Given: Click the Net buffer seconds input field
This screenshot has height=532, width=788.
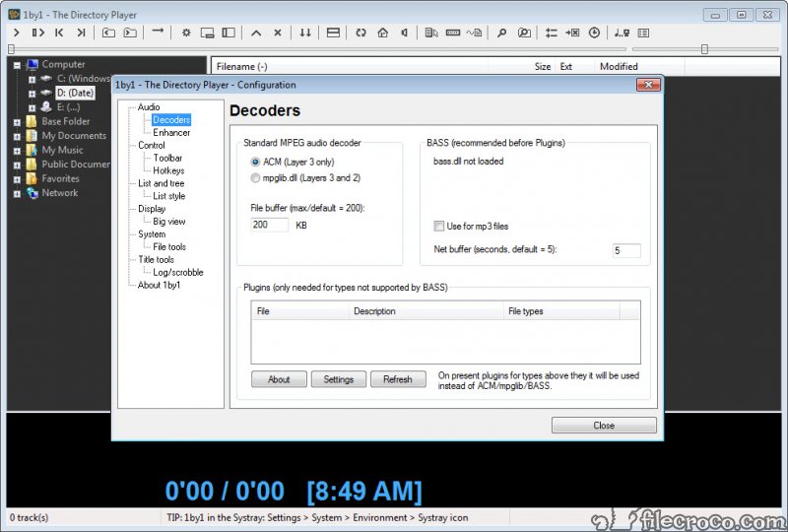Looking at the screenshot, I should 626,250.
